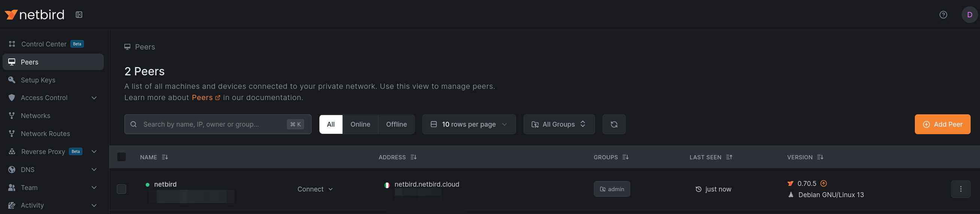Click the Beta badge beside Reverse Proxy
This screenshot has width=980, height=214.
pyautogui.click(x=76, y=151)
